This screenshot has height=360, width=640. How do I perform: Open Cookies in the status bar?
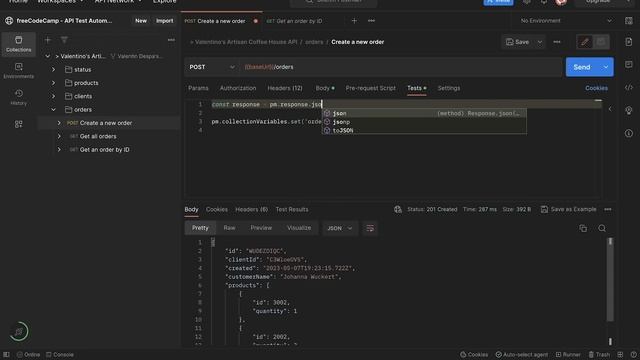[474, 355]
